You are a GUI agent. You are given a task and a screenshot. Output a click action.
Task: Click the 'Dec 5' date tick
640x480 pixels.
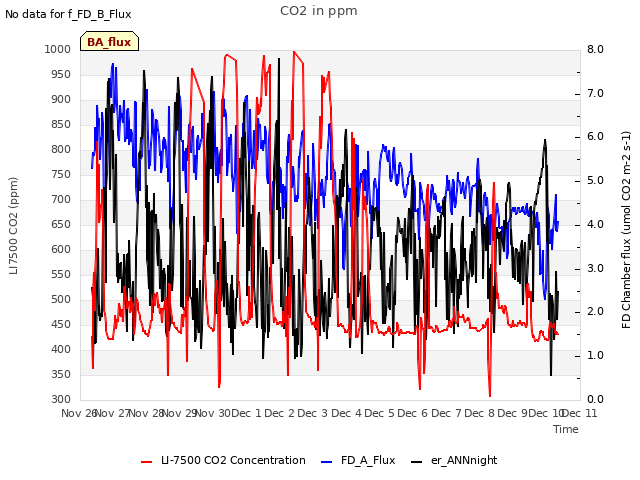380,413
